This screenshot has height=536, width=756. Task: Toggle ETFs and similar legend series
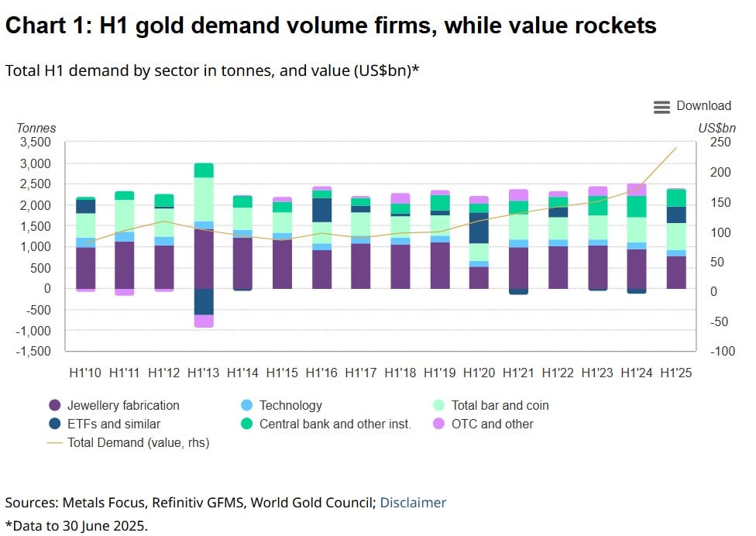pos(105,424)
